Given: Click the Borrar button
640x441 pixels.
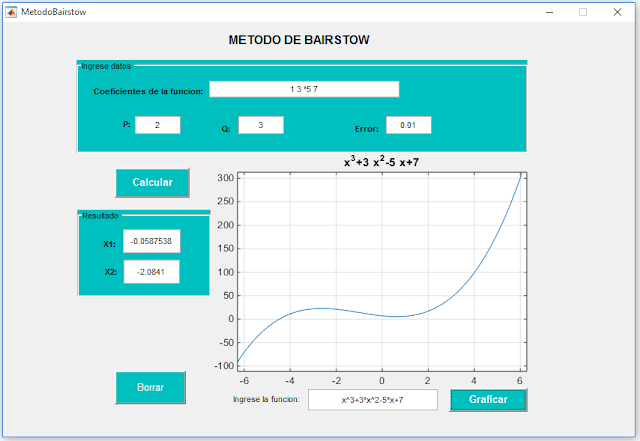Looking at the screenshot, I should tap(150, 388).
